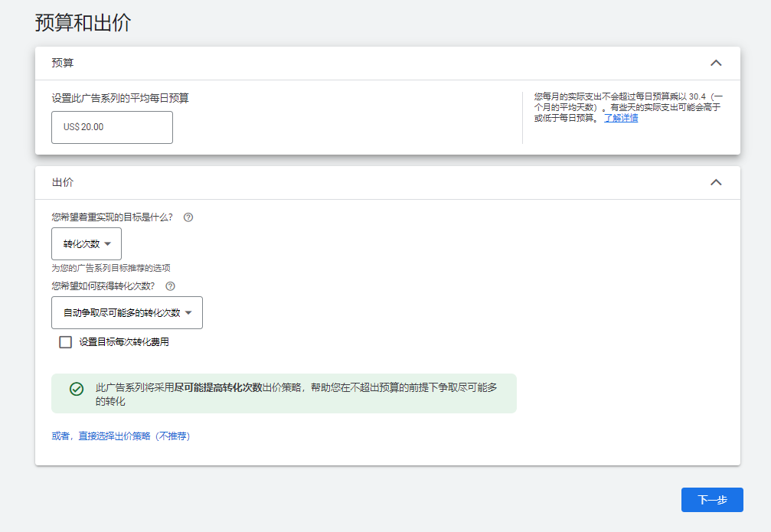Click the 设置此广告系列的平均每日预算 label

120,98
